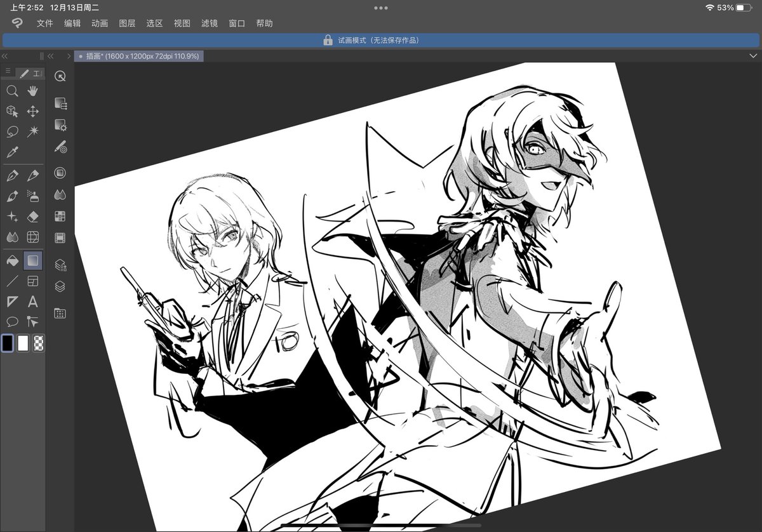Select the Ruler triangle tool
The width and height of the screenshot is (762, 532).
(x=12, y=302)
